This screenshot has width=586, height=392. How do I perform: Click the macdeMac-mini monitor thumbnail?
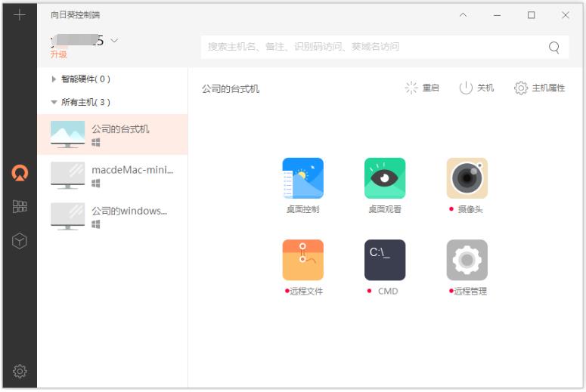[67, 175]
